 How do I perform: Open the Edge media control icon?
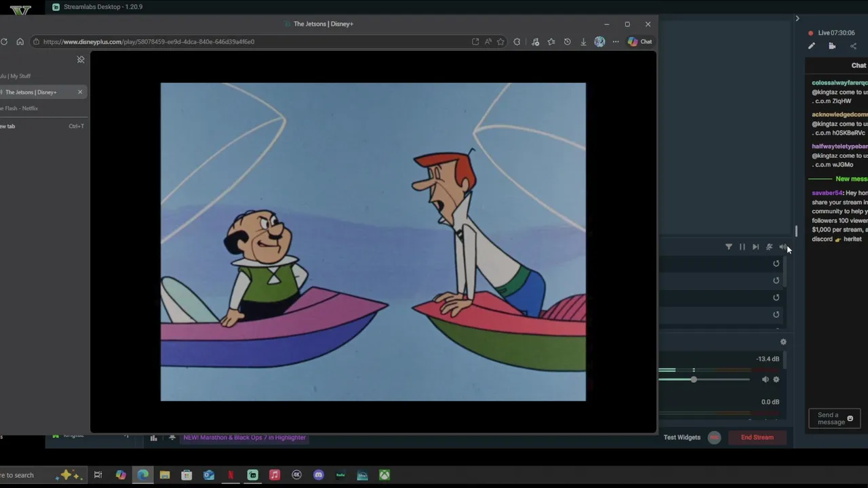[535, 41]
